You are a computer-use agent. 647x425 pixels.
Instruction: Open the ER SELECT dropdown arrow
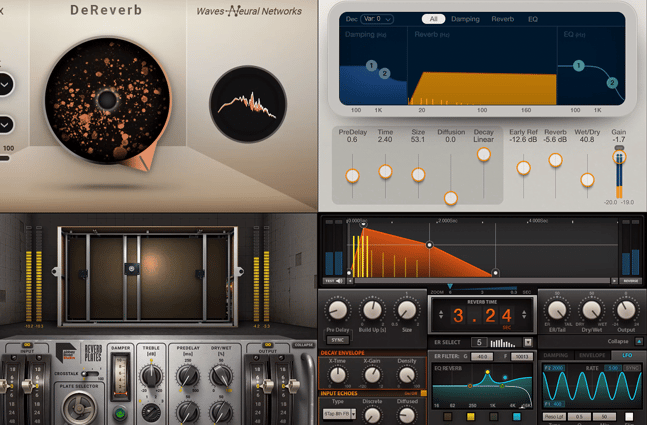click(x=528, y=342)
